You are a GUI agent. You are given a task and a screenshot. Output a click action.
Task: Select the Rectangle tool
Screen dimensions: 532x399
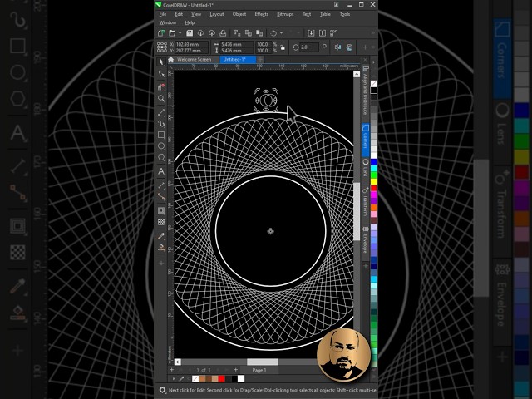[161, 135]
